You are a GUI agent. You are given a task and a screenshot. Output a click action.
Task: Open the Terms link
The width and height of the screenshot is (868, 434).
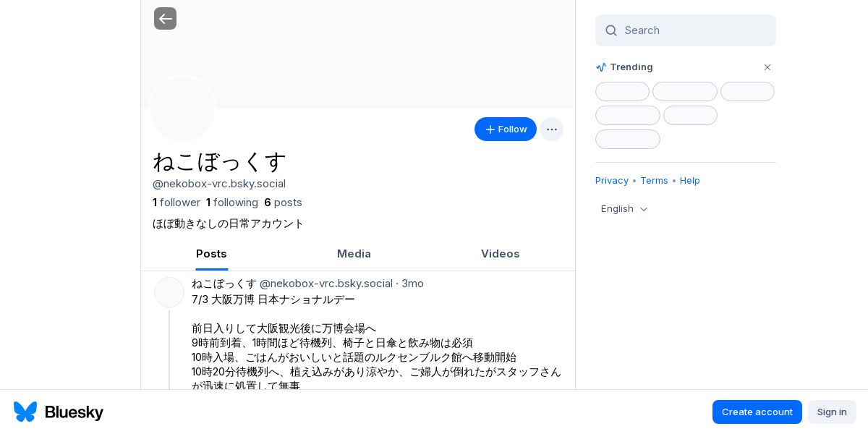tap(654, 181)
